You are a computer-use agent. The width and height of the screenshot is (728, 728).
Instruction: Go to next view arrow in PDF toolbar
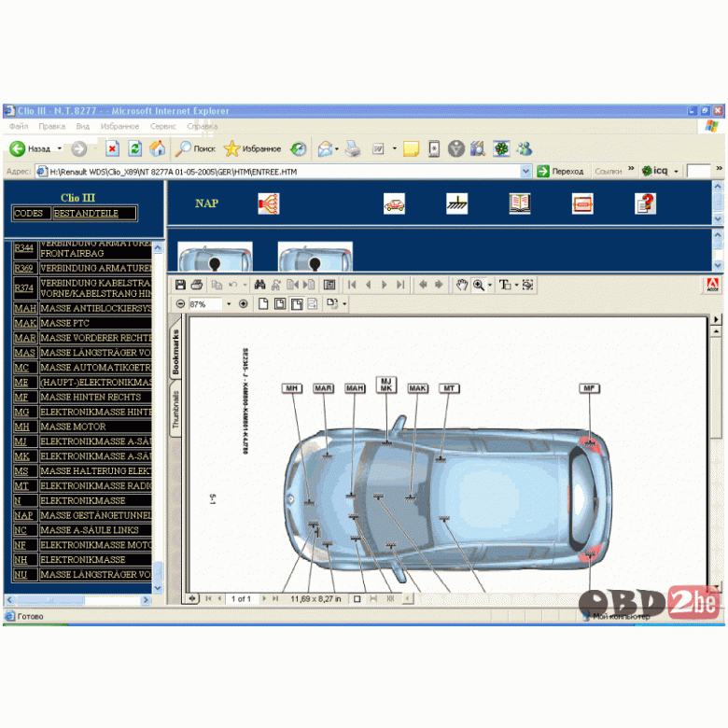439,285
